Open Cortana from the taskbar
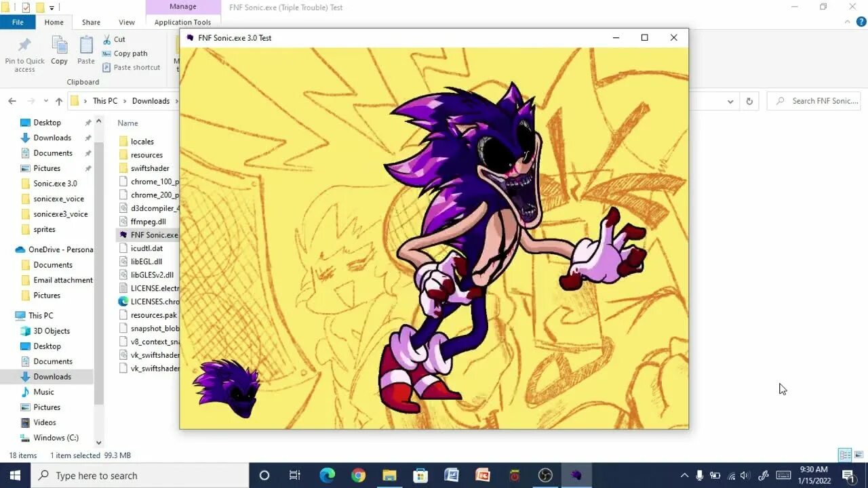The image size is (868, 488). pos(264,475)
